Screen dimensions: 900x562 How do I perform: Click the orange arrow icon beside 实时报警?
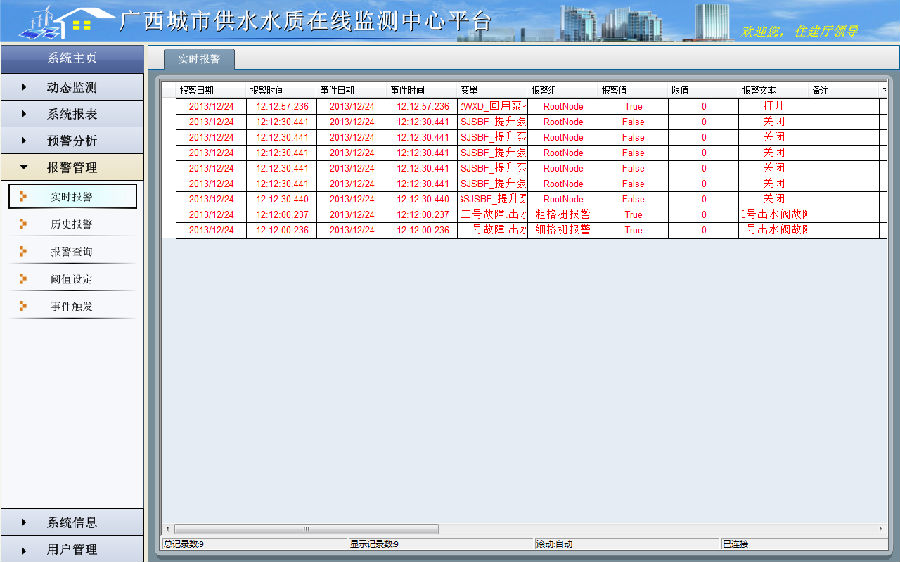pos(23,196)
